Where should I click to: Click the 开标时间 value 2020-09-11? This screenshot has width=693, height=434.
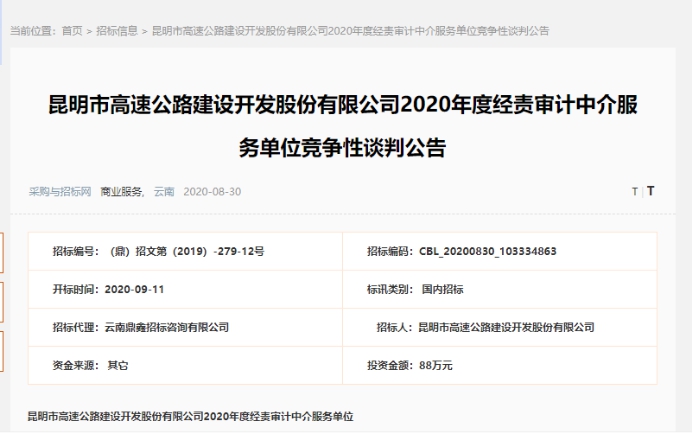pyautogui.click(x=134, y=289)
